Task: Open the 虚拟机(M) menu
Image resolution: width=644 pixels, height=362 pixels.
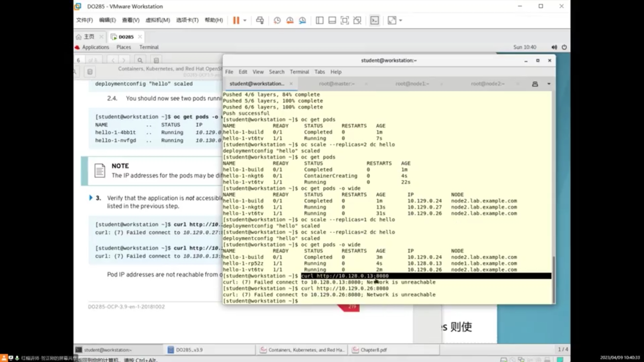Action: click(x=158, y=20)
